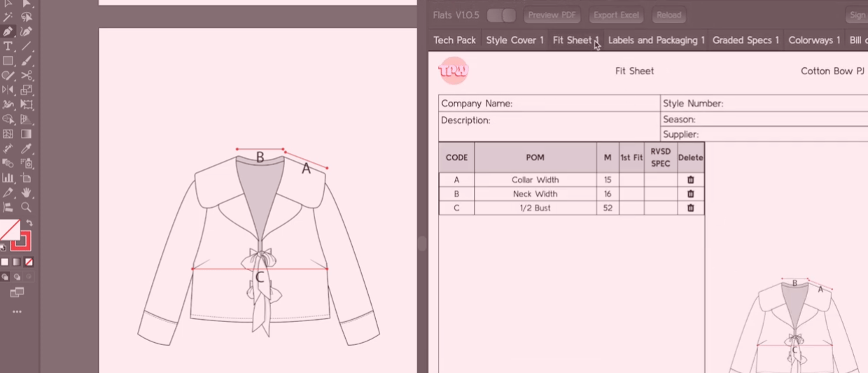Select the Type tool
This screenshot has height=373, width=868.
(x=8, y=46)
